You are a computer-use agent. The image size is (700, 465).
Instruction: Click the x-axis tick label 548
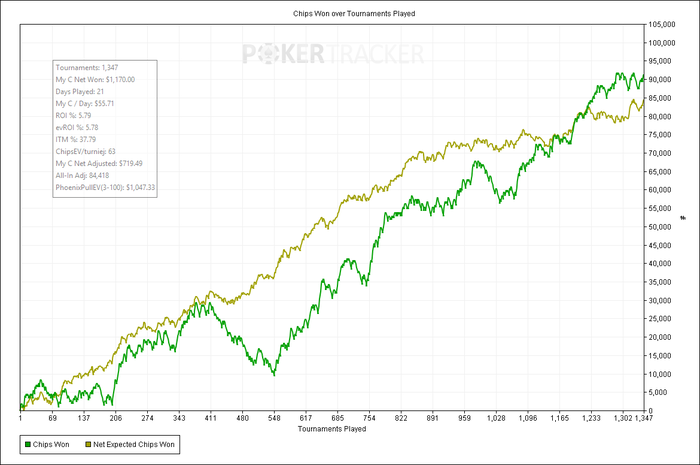(x=274, y=418)
